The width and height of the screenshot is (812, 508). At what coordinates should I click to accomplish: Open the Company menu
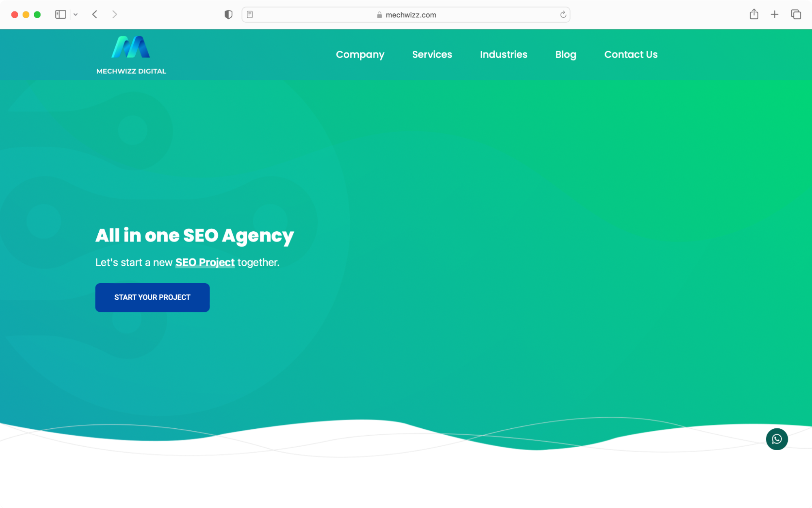pos(360,54)
